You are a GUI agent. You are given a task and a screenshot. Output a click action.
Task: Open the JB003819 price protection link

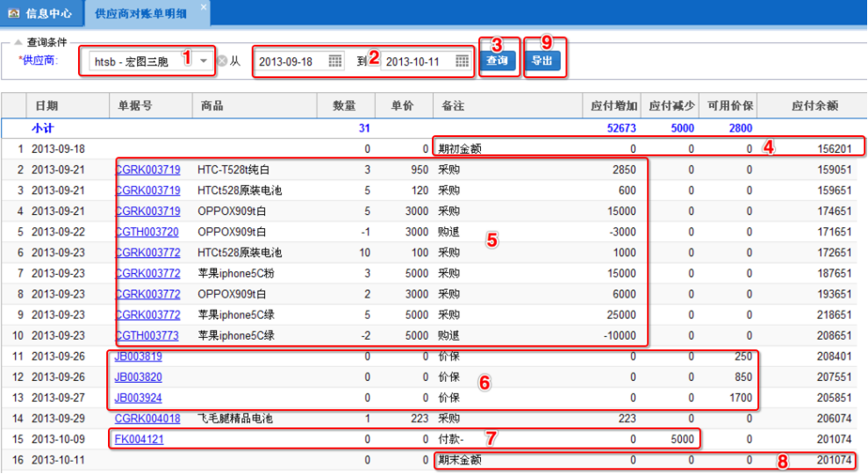coord(138,356)
